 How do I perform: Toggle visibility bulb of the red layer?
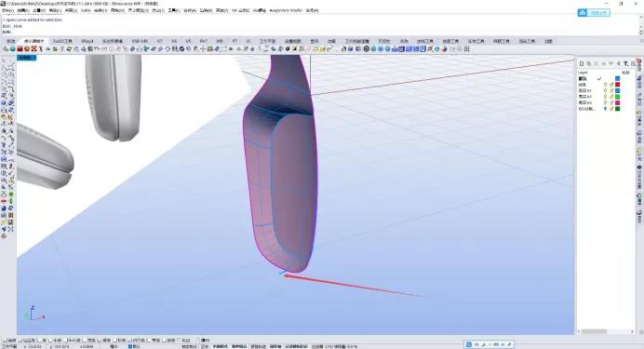(x=605, y=85)
